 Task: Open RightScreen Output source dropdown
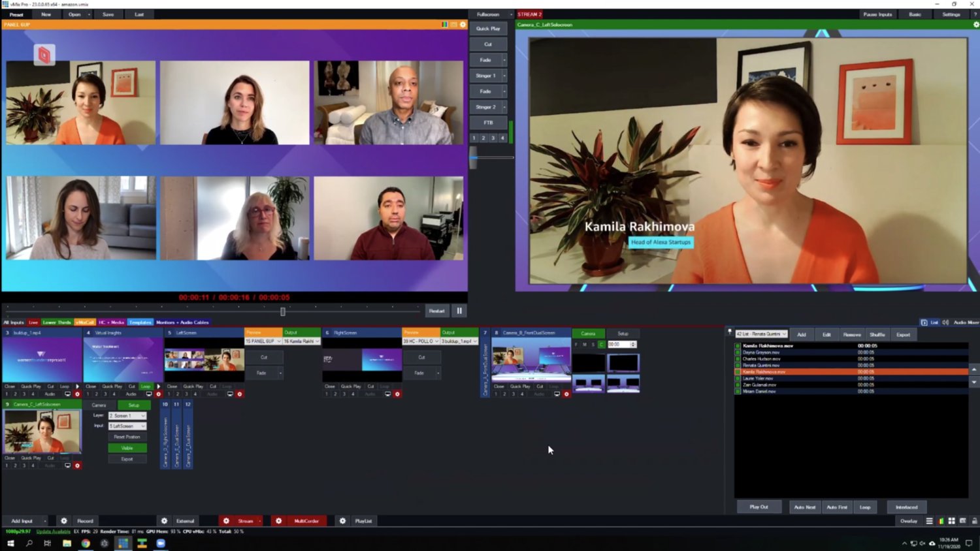[459, 341]
